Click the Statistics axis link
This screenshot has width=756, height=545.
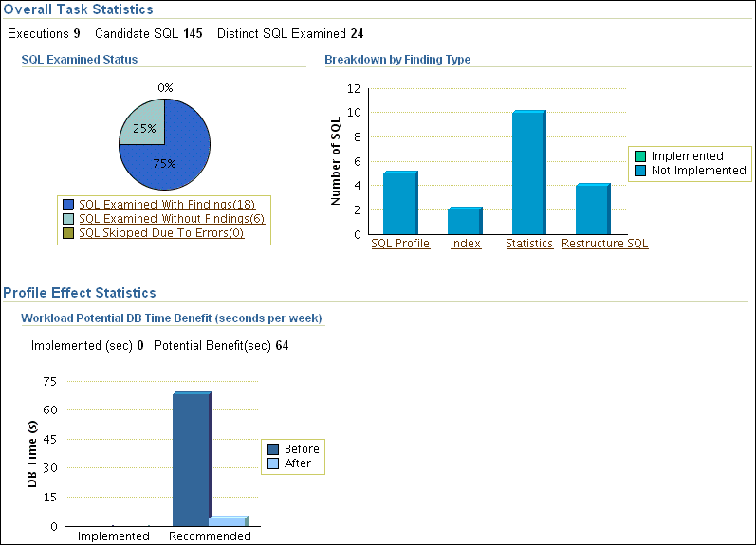(528, 244)
